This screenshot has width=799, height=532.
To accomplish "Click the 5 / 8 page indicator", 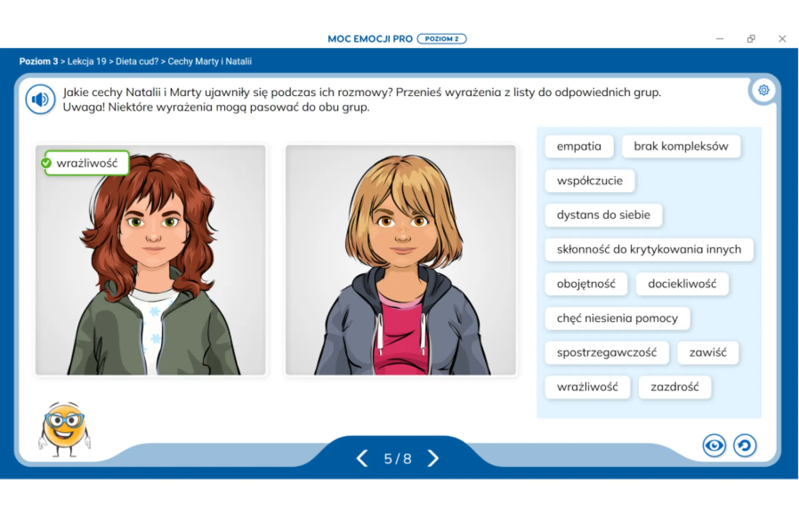I will (397, 459).
